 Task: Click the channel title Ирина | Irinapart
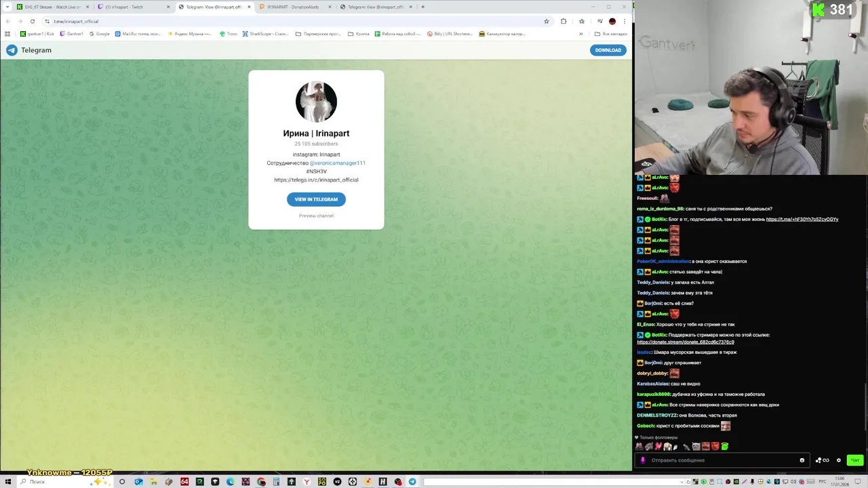click(316, 134)
